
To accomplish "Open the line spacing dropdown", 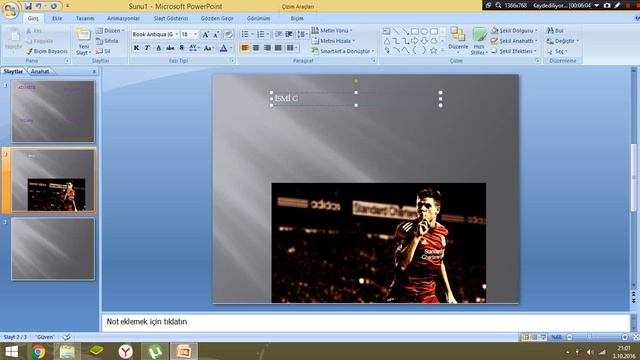I will coord(302,35).
